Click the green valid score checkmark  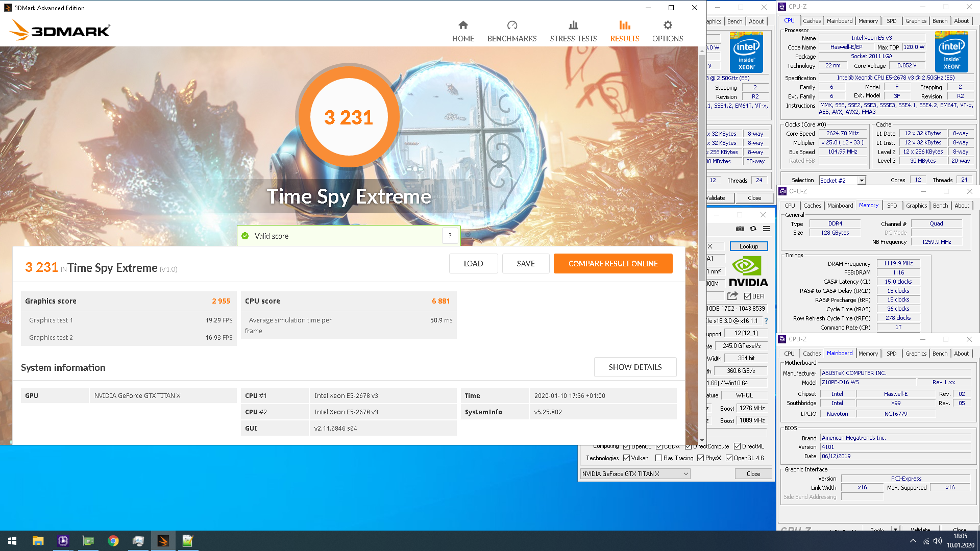point(245,236)
